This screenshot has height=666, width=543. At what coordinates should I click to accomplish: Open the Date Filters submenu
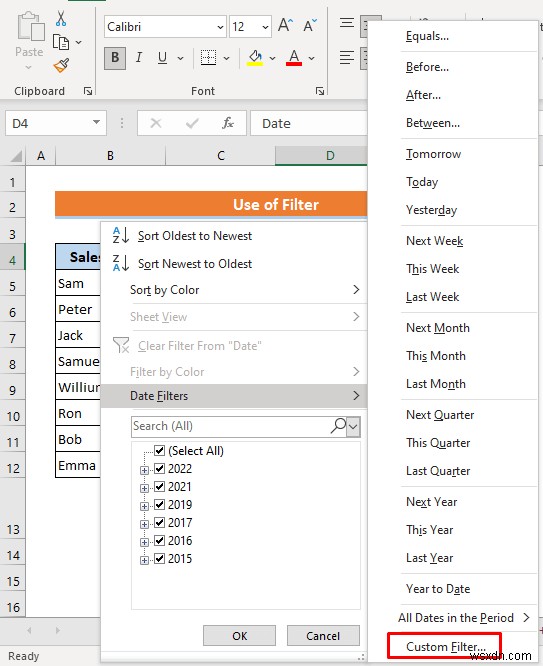coord(234,396)
